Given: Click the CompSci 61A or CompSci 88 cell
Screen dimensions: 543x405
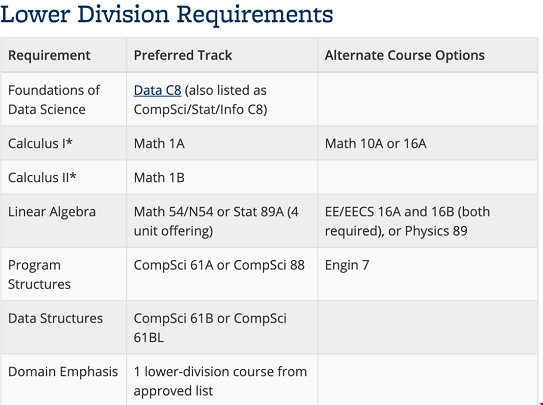Looking at the screenshot, I should pos(222,274).
